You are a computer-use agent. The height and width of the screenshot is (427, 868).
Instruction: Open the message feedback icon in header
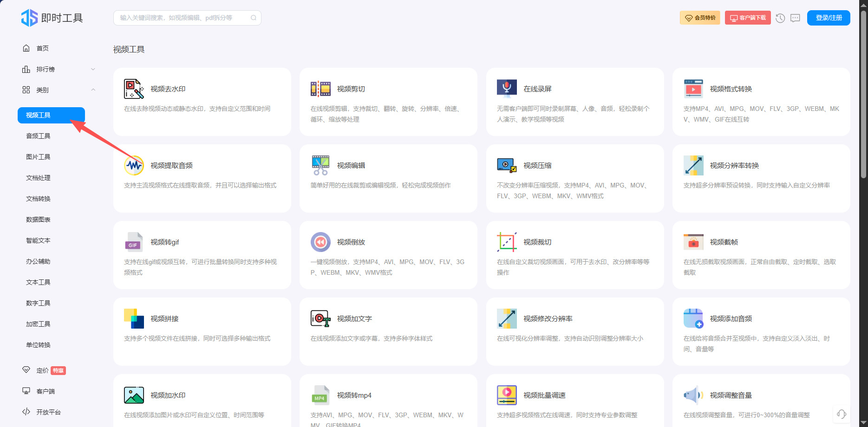[796, 18]
